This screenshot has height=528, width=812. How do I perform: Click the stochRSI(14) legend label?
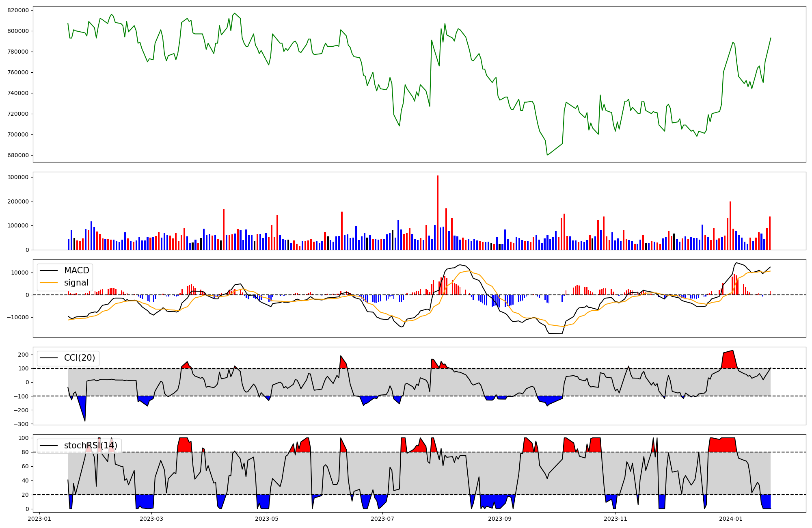pos(91,446)
